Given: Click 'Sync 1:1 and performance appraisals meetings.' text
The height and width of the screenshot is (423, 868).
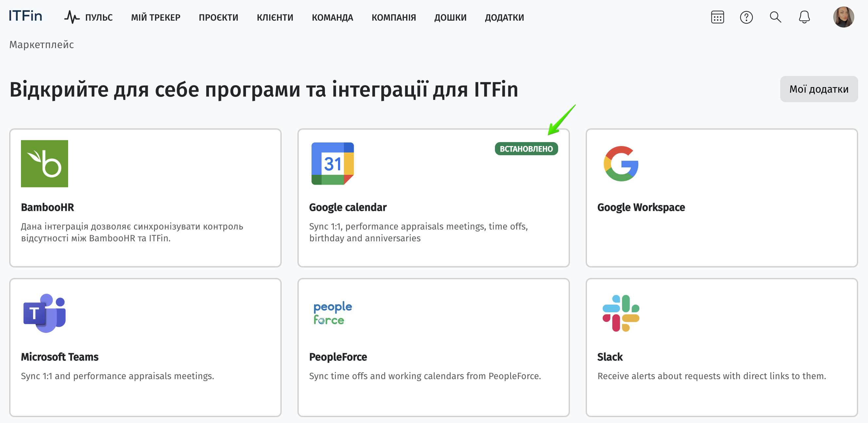Looking at the screenshot, I should (x=117, y=376).
